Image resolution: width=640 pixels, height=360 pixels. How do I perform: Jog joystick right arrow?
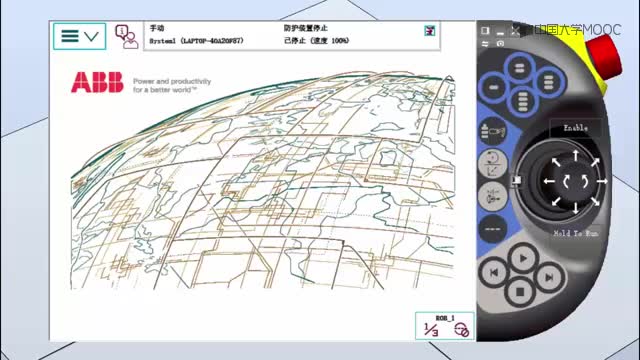tap(602, 181)
